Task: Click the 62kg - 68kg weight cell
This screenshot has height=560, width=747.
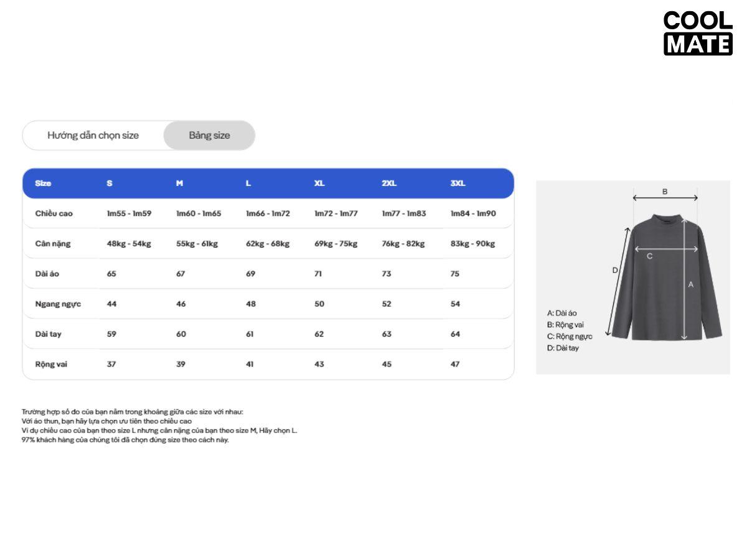Action: [x=268, y=244]
